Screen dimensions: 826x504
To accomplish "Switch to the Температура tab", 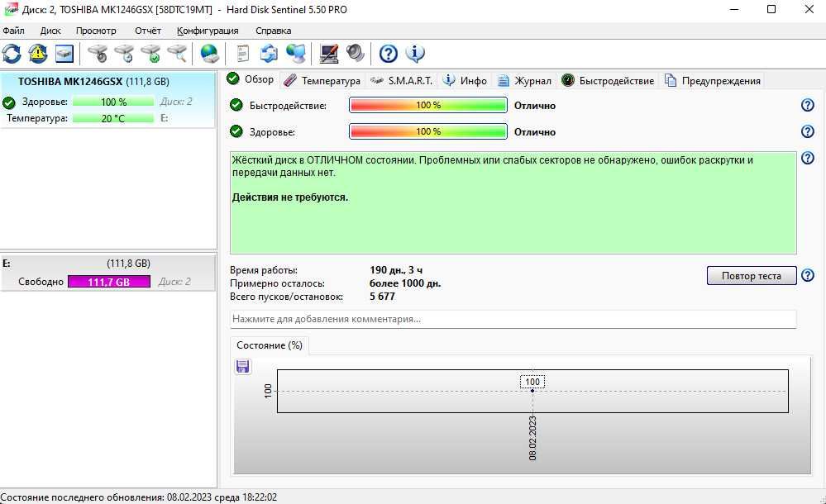I will tap(322, 81).
